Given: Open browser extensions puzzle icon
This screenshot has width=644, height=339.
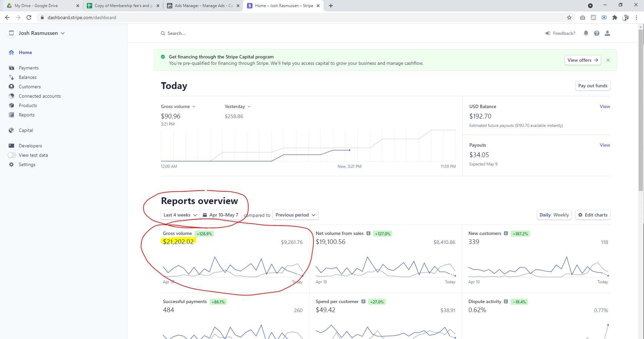Looking at the screenshot, I should 614,17.
